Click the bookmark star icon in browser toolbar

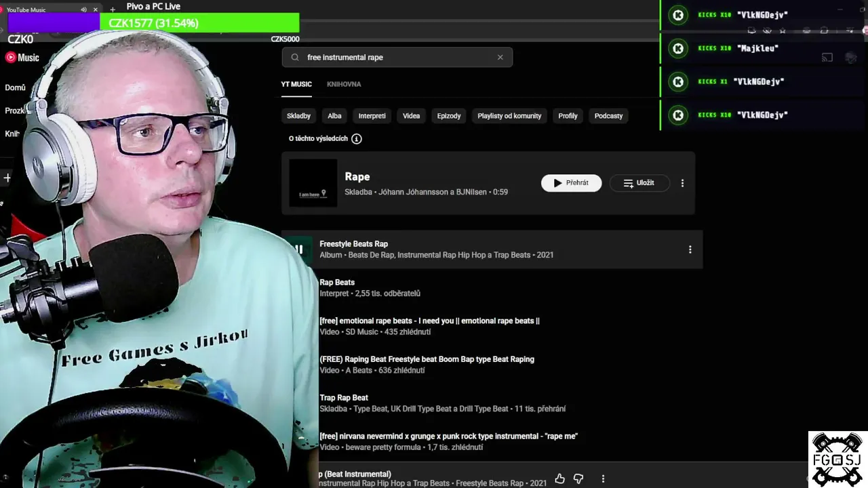coord(783,30)
